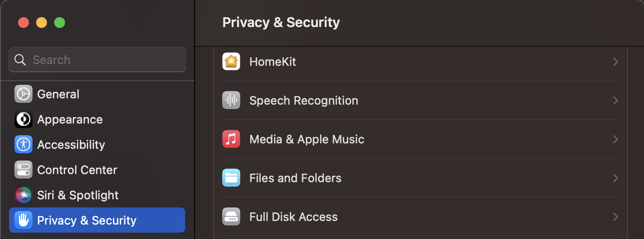Click the magnifying glass search icon
This screenshot has width=644, height=239.
click(x=20, y=60)
